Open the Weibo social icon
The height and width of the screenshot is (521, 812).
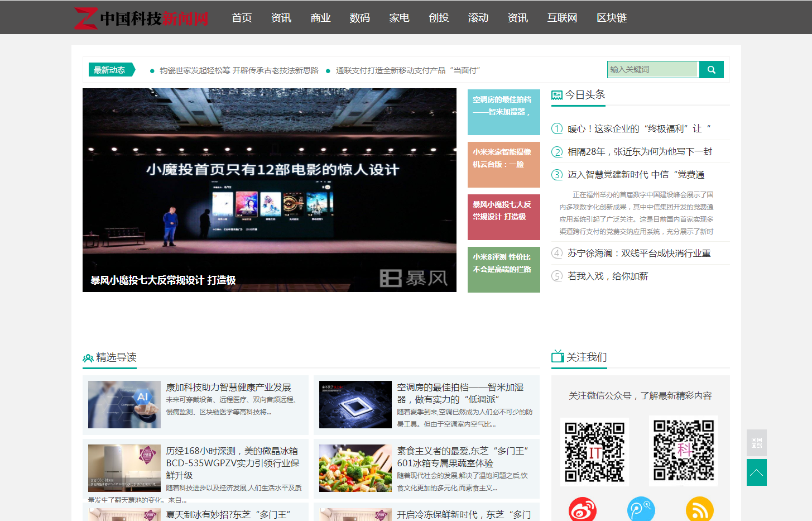583,509
